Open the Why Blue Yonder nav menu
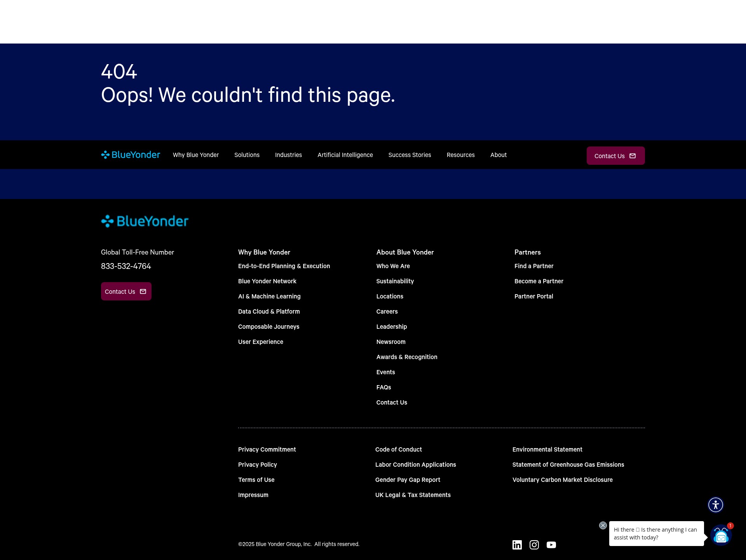The image size is (746, 560). (x=196, y=155)
